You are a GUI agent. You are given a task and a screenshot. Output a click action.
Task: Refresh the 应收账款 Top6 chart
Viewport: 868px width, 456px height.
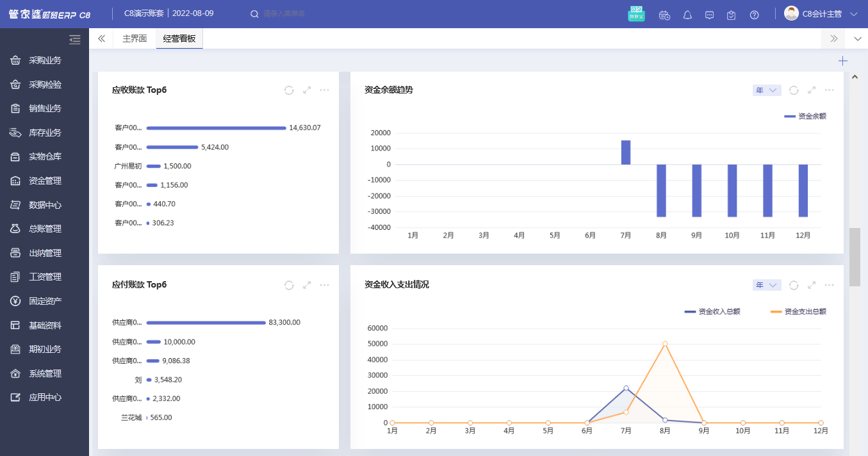click(288, 90)
